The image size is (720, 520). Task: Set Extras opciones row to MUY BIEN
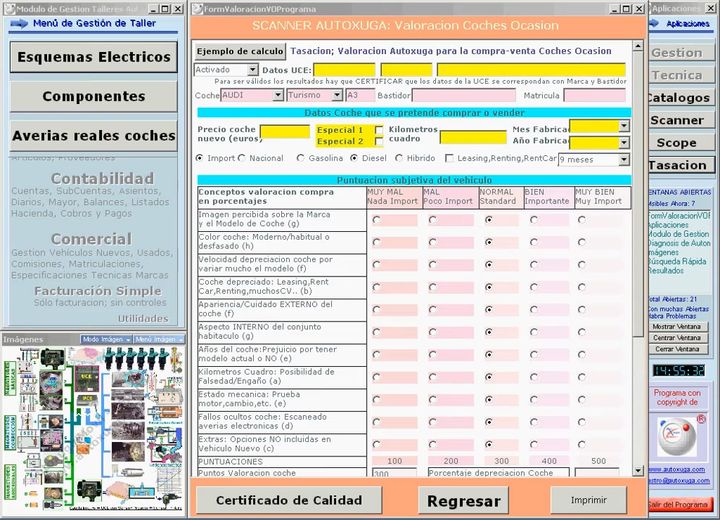point(582,445)
